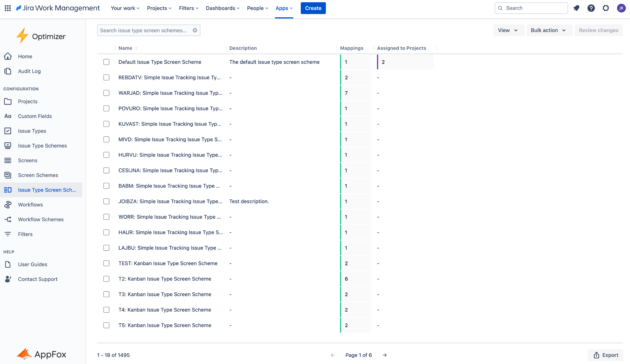Open the help question mark icon

coord(591,8)
